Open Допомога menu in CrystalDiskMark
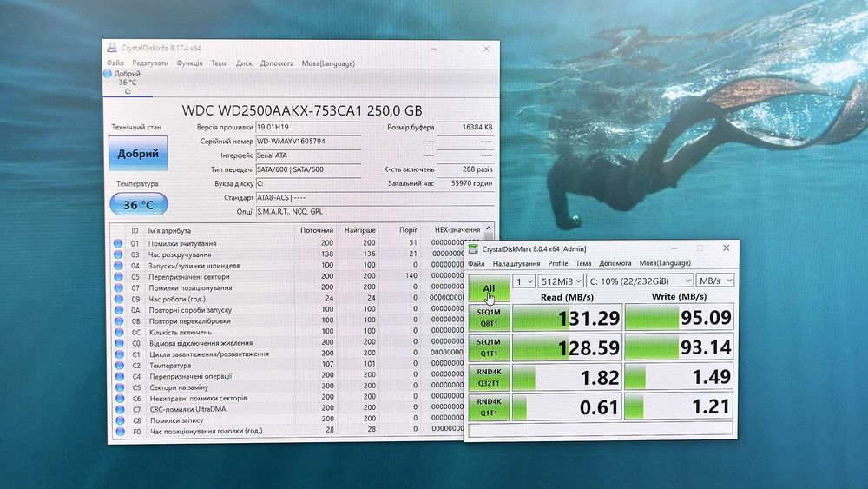This screenshot has width=868, height=489. tap(615, 263)
